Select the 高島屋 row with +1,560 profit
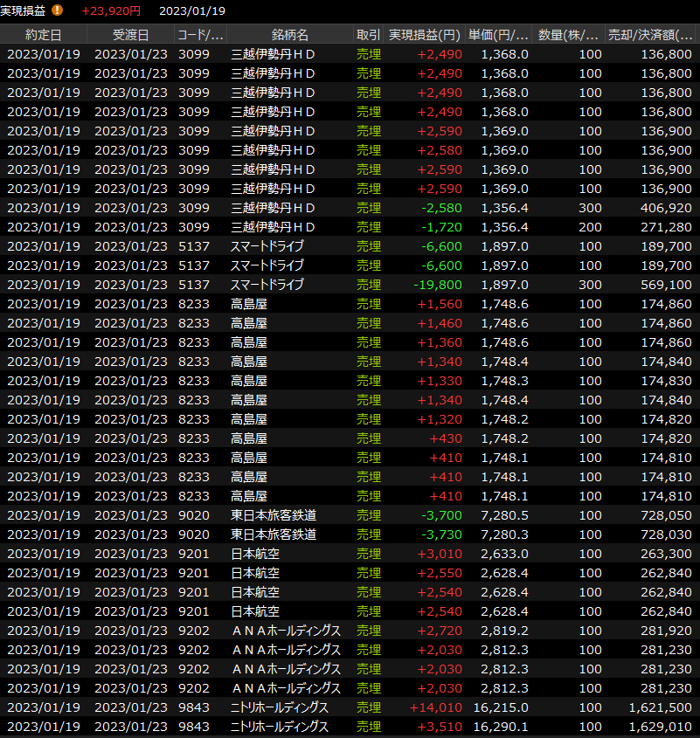This screenshot has height=738, width=700. [350, 304]
